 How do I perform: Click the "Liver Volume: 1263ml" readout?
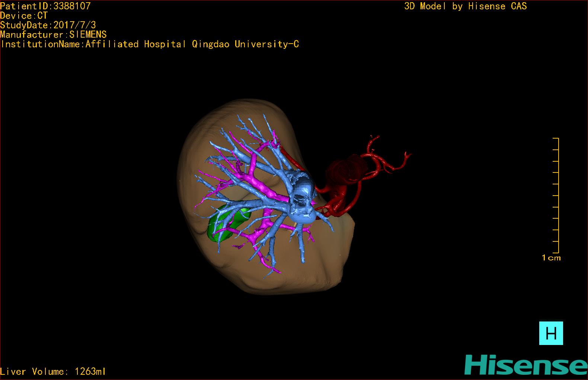click(53, 371)
